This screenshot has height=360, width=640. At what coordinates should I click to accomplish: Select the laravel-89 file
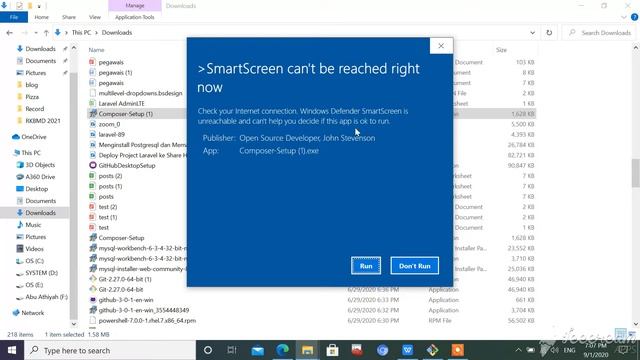coord(111,135)
